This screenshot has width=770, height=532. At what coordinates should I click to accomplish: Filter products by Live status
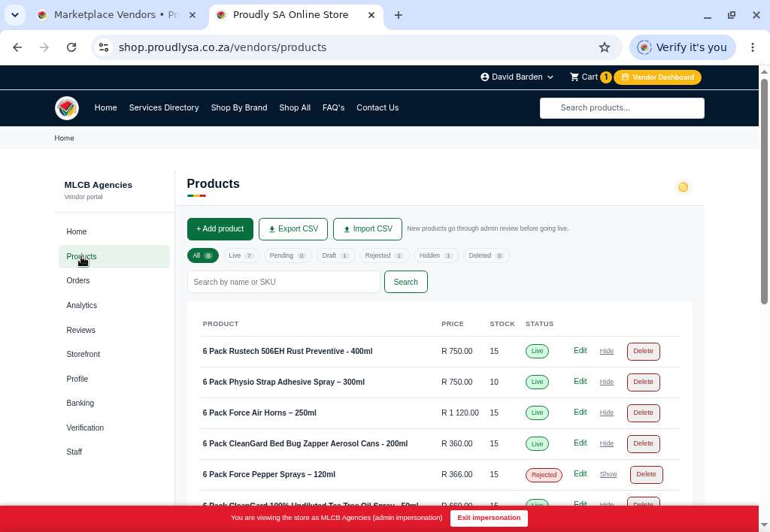[241, 255]
